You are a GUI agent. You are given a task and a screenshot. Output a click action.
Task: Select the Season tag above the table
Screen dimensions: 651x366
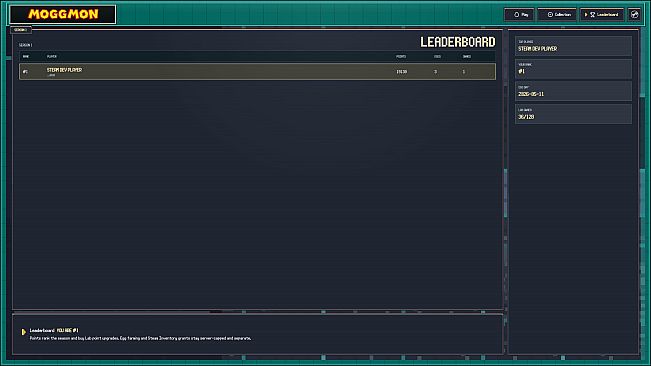[x=20, y=30]
